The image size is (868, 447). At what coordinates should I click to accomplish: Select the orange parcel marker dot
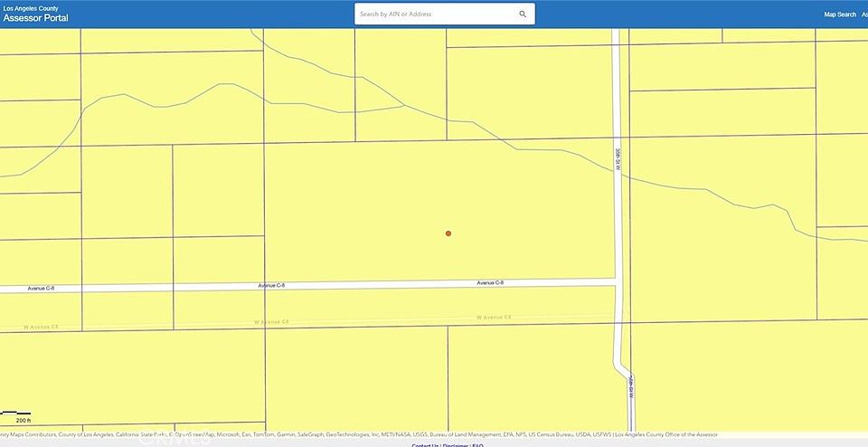point(448,233)
